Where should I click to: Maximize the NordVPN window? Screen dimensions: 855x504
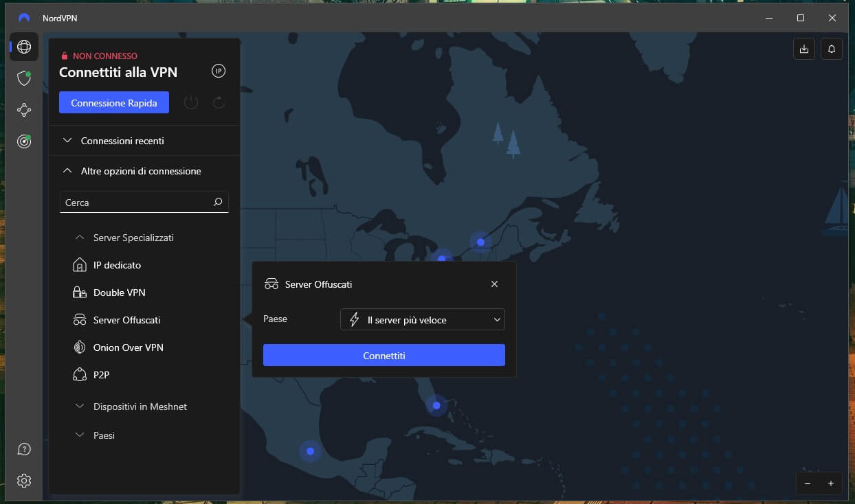tap(801, 18)
